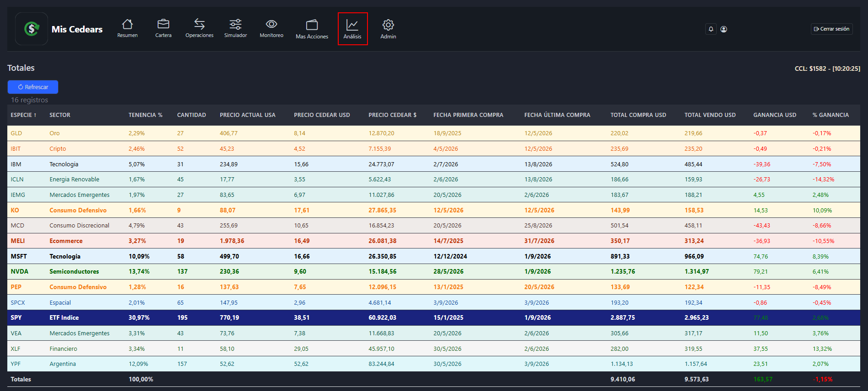Viewport: 868px width, 391px height.
Task: Click the IBM ticker cell
Action: (x=16, y=164)
